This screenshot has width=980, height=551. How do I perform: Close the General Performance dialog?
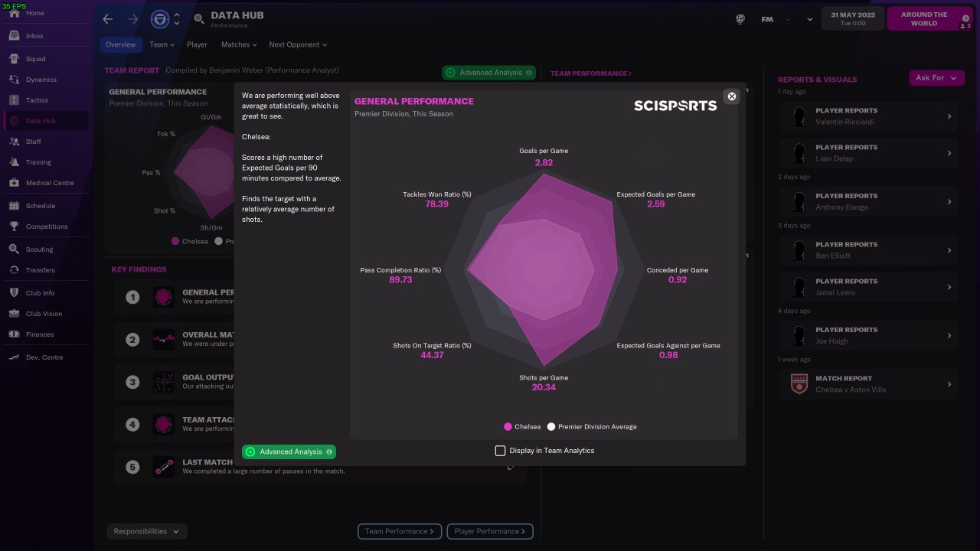(731, 96)
